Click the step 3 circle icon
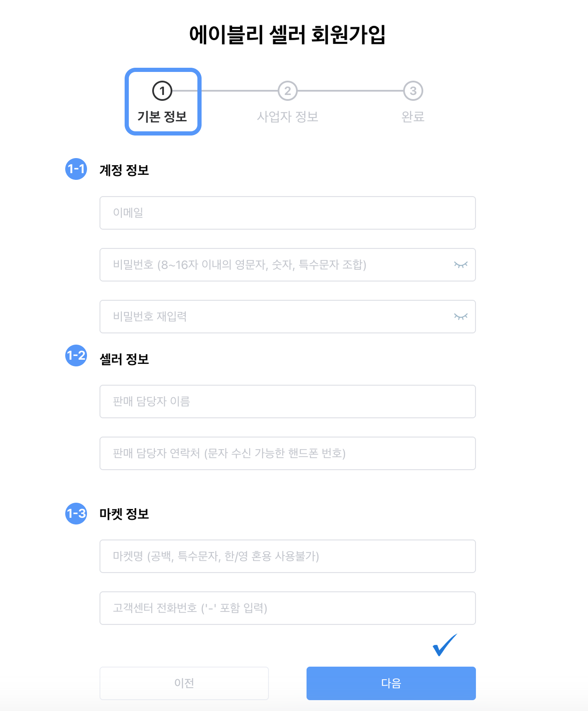Screen dimensions: 588x711 tap(413, 91)
